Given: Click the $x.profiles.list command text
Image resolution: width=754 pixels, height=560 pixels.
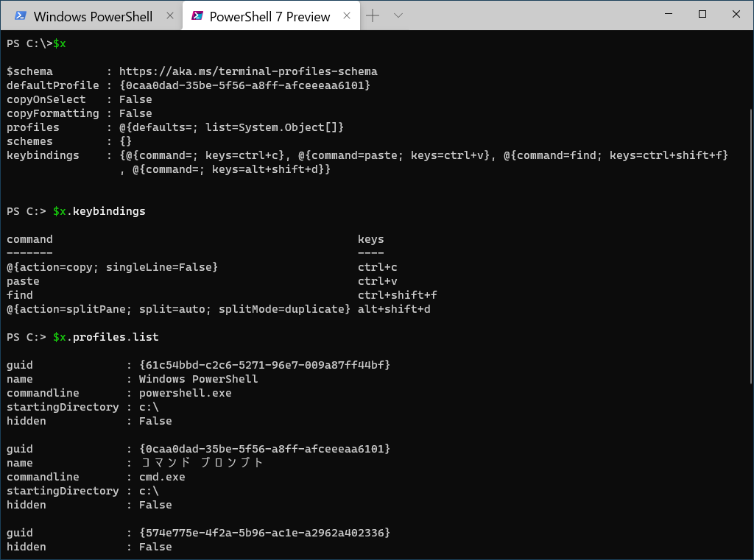Looking at the screenshot, I should pos(105,337).
